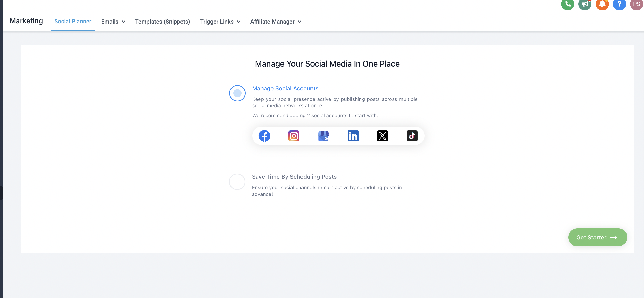The image size is (644, 298).
Task: Open the orange bell notifications
Action: 602,4
